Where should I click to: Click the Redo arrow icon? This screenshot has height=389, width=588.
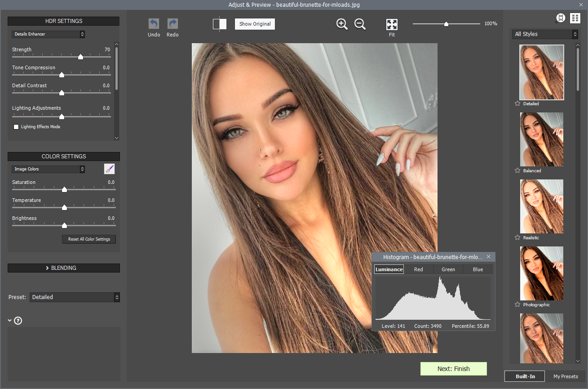(172, 24)
